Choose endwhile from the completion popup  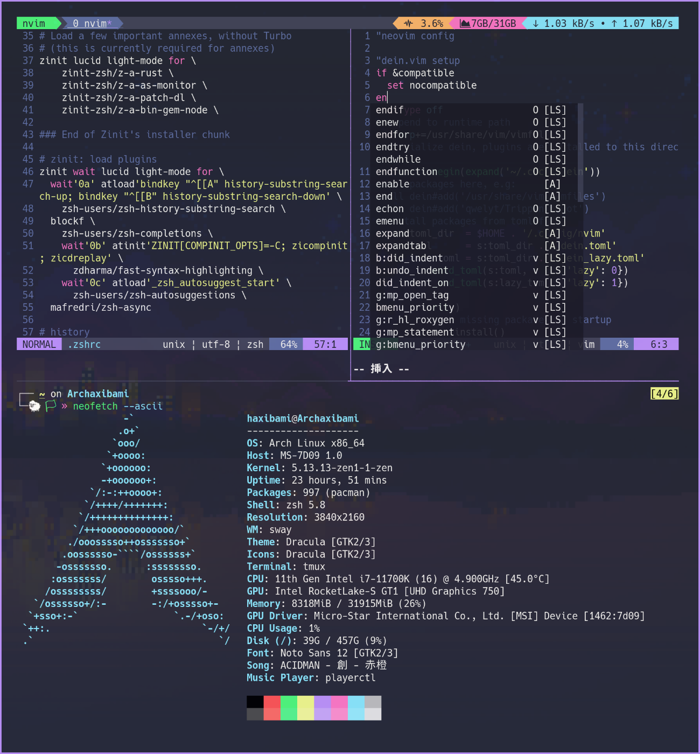pyautogui.click(x=474, y=159)
